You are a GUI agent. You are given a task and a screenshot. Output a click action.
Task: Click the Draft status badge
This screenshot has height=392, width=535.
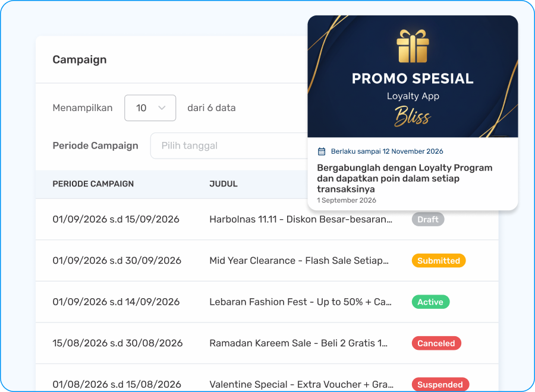coord(428,220)
